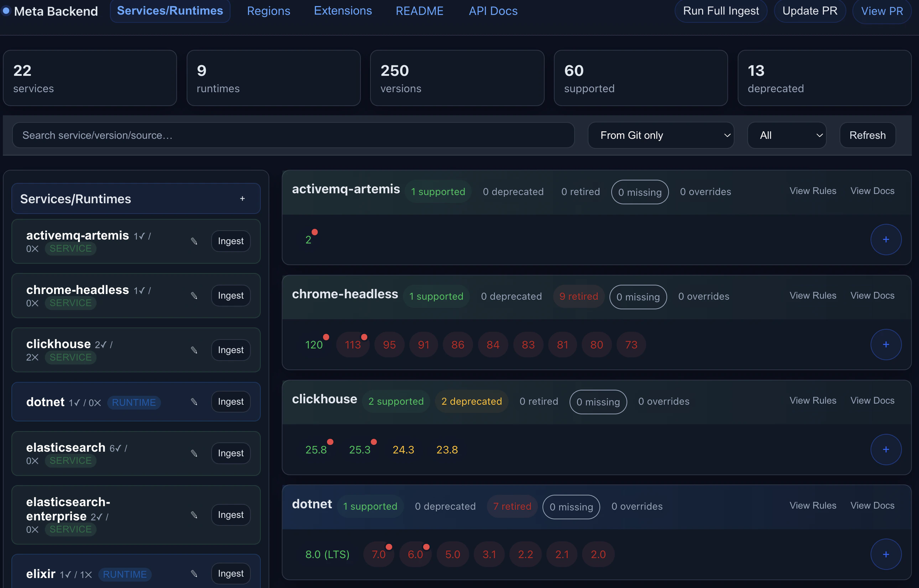The image size is (919, 588).
Task: Click the blue plus button on the activemq-artemis panel
Action: click(886, 240)
